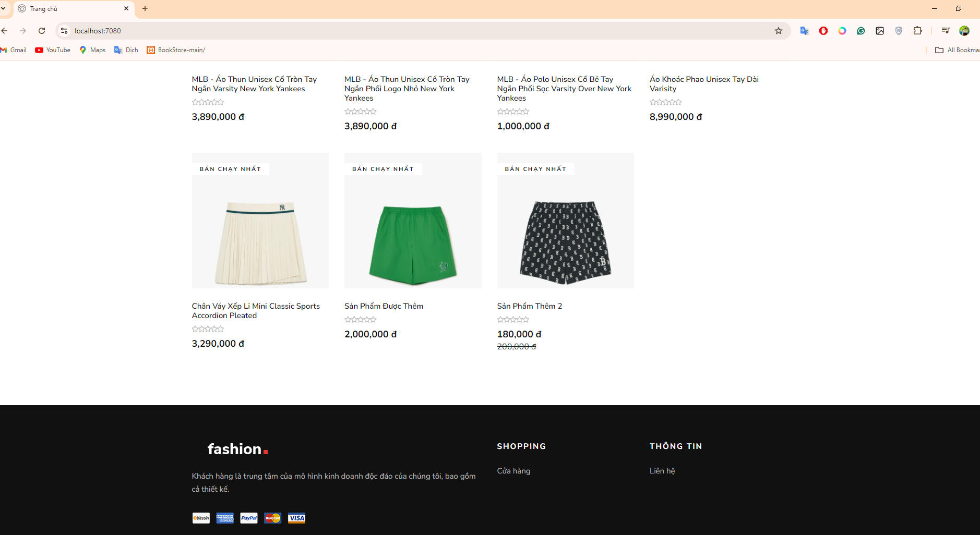Bookmark this page with the star icon
Image resolution: width=980 pixels, height=535 pixels.
tap(779, 31)
